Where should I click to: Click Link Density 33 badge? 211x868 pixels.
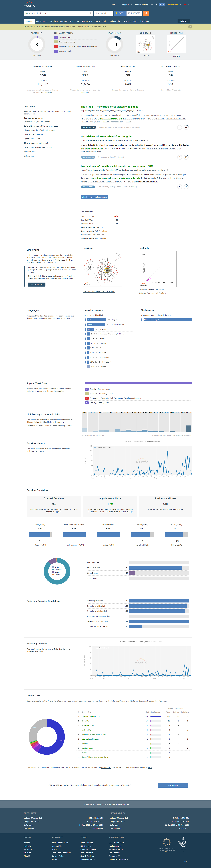pos(88,157)
